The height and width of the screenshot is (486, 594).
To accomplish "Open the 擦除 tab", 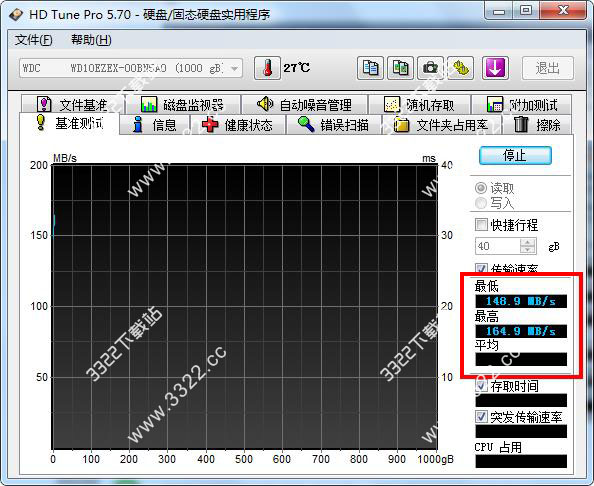I will pyautogui.click(x=537, y=125).
